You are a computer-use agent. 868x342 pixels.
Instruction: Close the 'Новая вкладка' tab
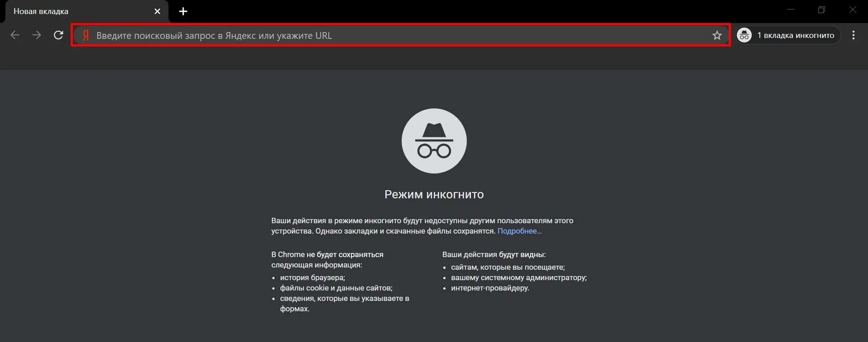click(157, 11)
